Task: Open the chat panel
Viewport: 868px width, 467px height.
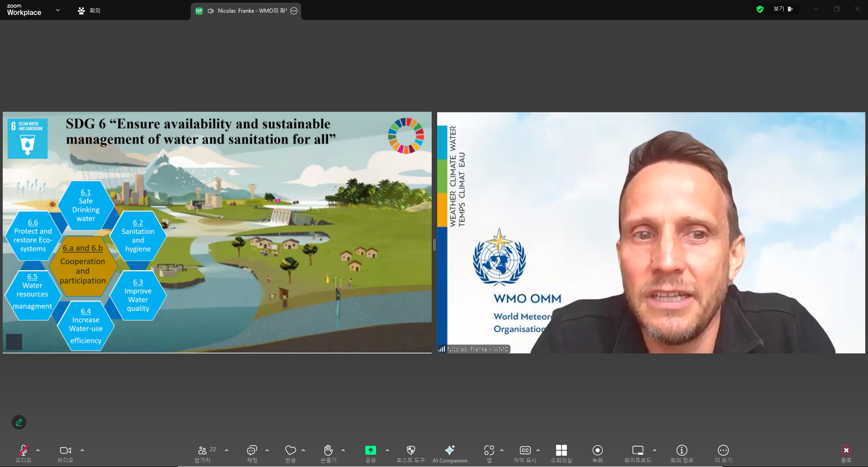Action: 252,450
